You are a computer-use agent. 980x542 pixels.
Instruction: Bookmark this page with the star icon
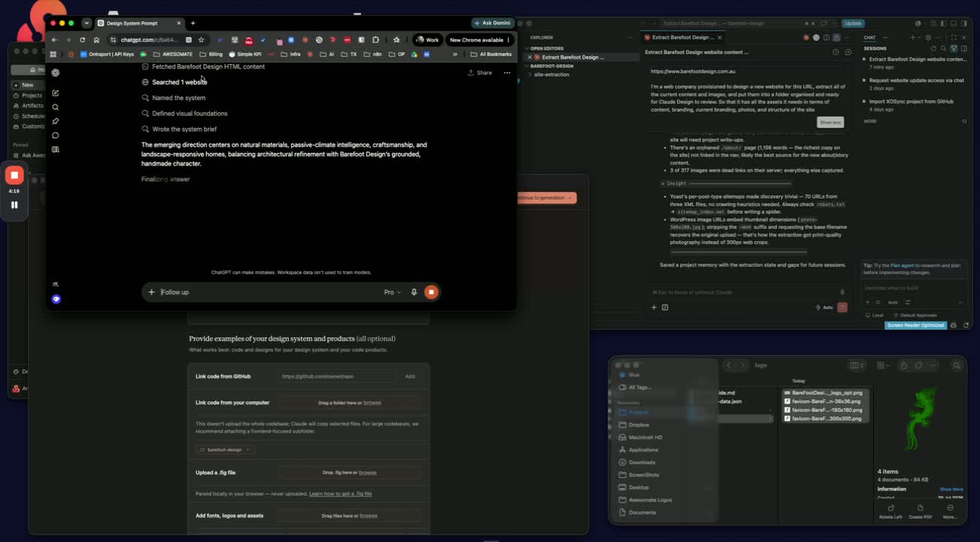201,40
